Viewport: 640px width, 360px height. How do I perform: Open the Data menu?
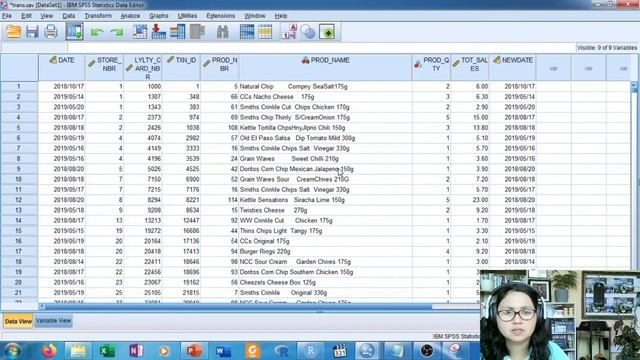coord(69,16)
